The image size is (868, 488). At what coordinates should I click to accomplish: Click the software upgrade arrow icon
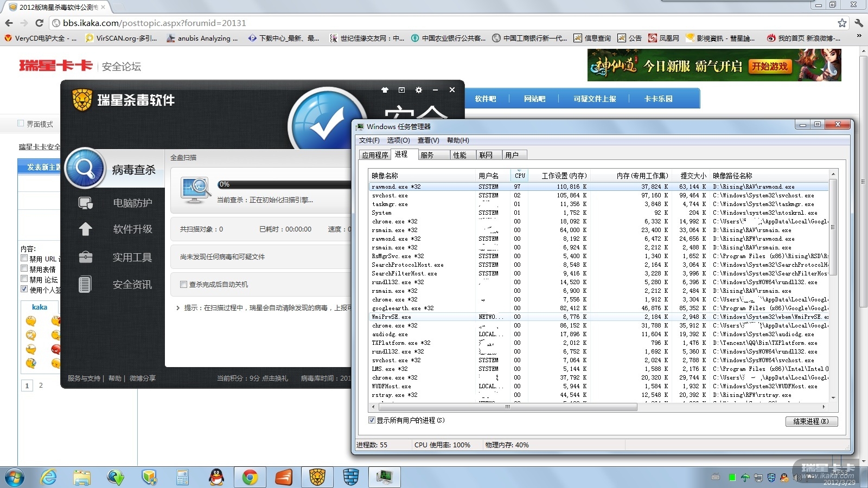click(85, 229)
